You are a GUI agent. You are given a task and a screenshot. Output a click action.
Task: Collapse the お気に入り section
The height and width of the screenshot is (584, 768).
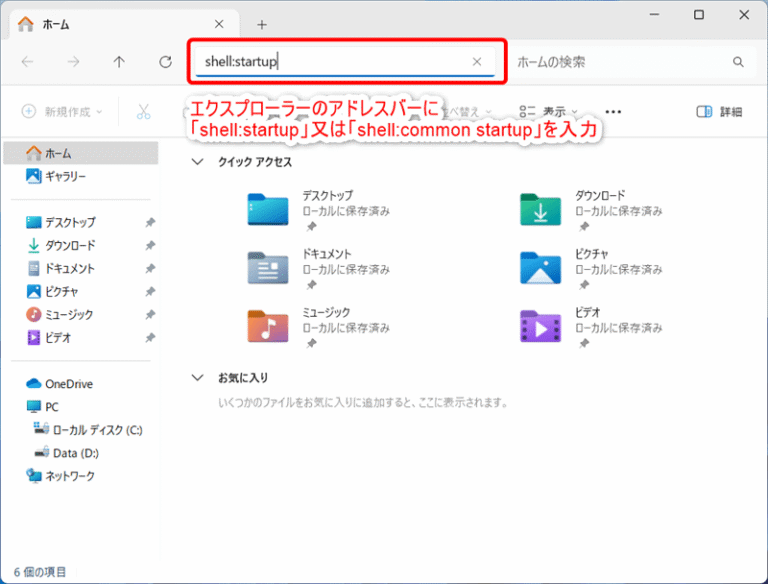click(x=197, y=378)
